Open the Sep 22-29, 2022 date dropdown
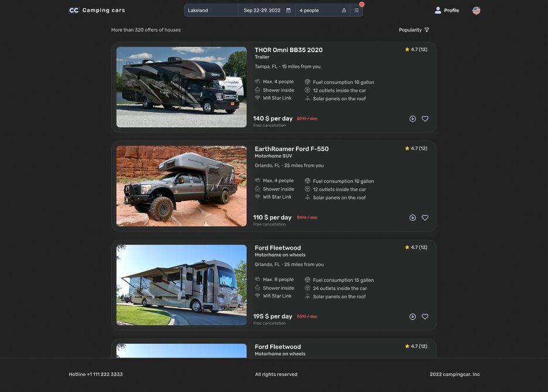 pyautogui.click(x=267, y=11)
